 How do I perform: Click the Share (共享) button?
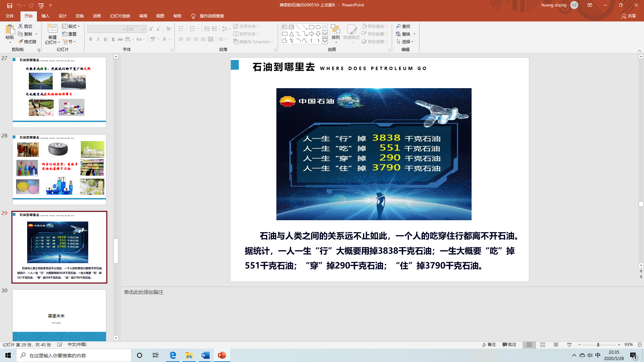[629, 16]
